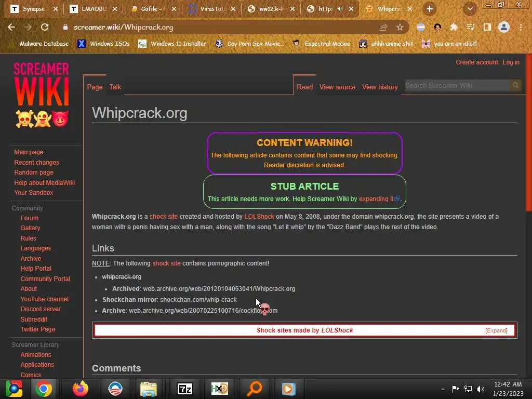Open the Animations library link

point(36,354)
